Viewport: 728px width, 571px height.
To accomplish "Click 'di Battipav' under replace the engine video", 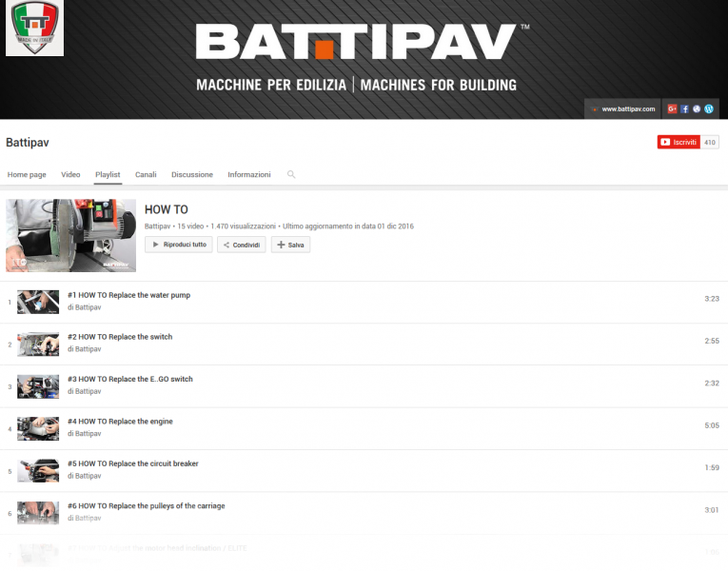I will pyautogui.click(x=84, y=434).
